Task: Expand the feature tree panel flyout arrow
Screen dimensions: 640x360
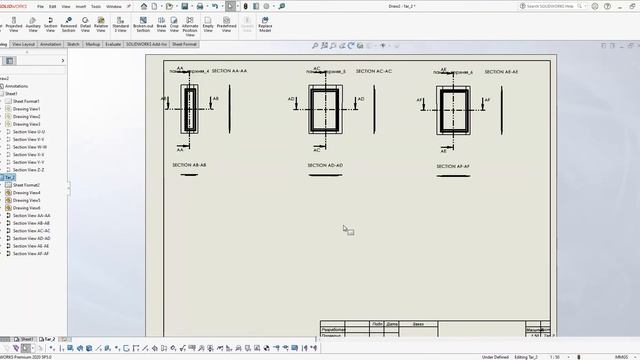Action: pyautogui.click(x=62, y=60)
